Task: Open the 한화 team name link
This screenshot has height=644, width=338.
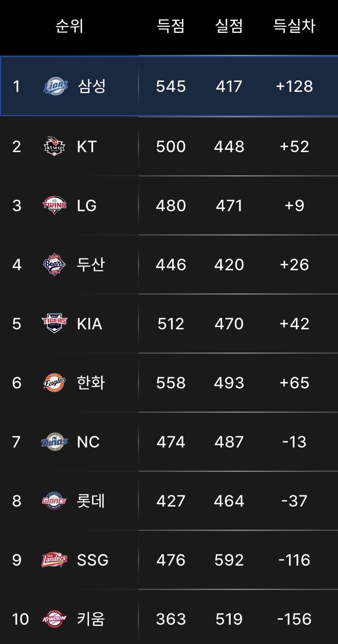Action: click(91, 383)
